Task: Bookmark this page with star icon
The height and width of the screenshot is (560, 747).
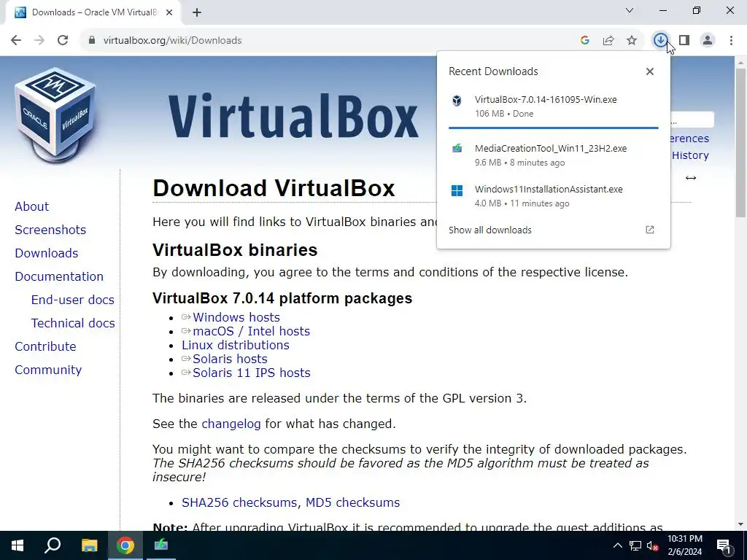Action: [x=632, y=41]
